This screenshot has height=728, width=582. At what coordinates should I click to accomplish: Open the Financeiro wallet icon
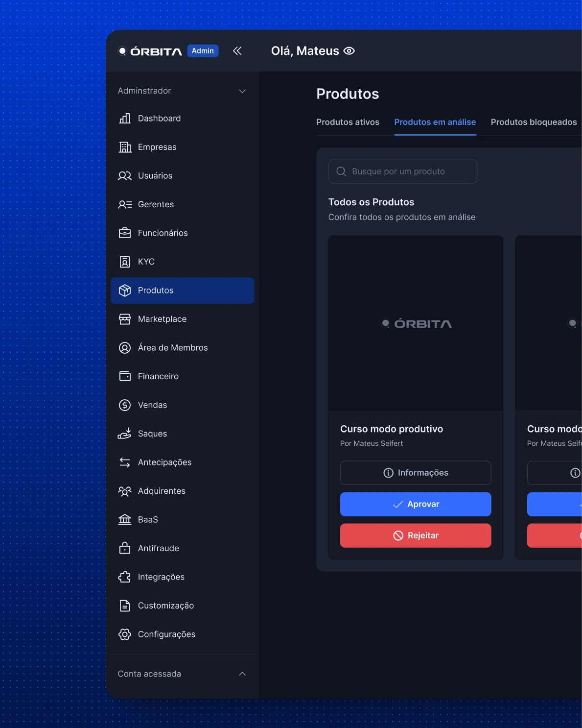click(x=125, y=376)
